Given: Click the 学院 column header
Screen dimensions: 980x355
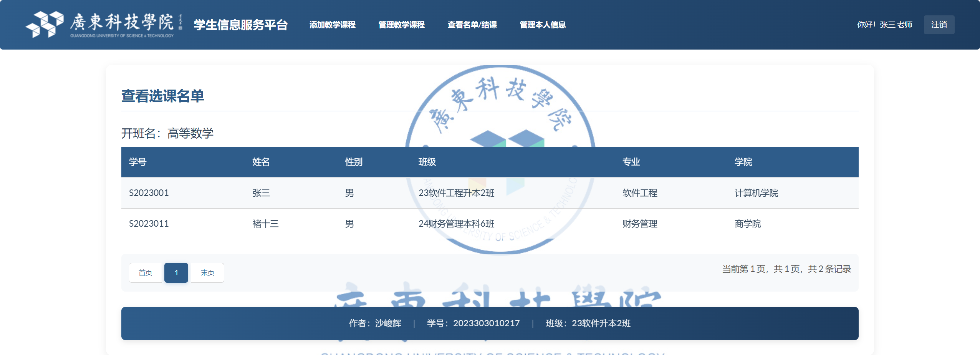Looking at the screenshot, I should (x=743, y=162).
